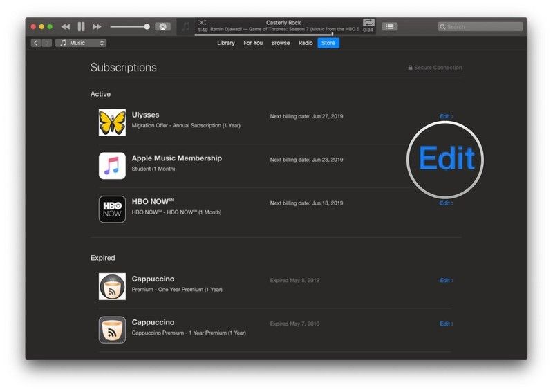Viewport: 553px width, 392px height.
Task: Click 'Next billing date: Jun 23, 2019'
Action: point(306,160)
